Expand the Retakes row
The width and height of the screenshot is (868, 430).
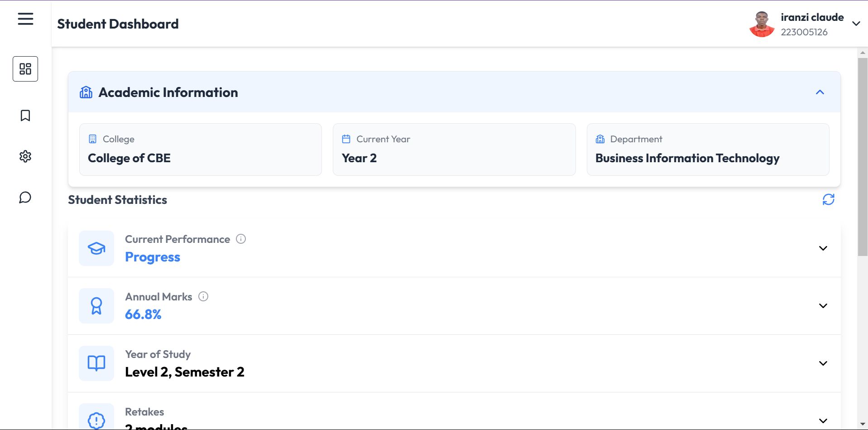pos(823,420)
